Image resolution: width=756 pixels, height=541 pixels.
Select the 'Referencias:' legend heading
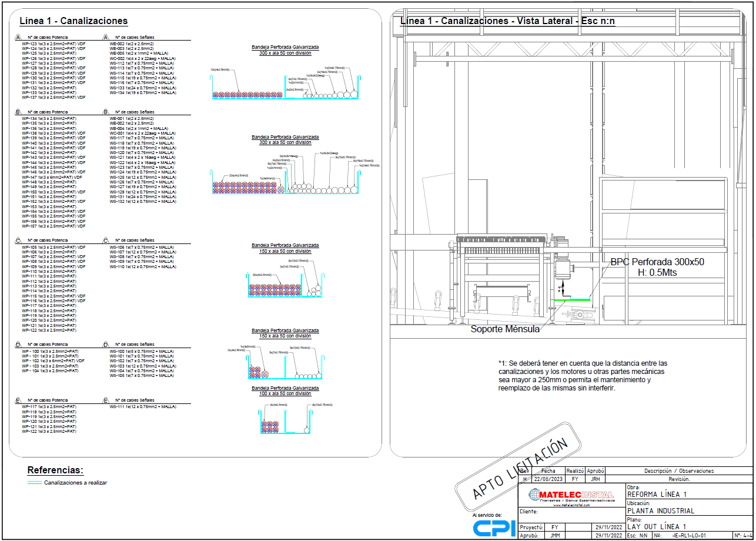(55, 470)
